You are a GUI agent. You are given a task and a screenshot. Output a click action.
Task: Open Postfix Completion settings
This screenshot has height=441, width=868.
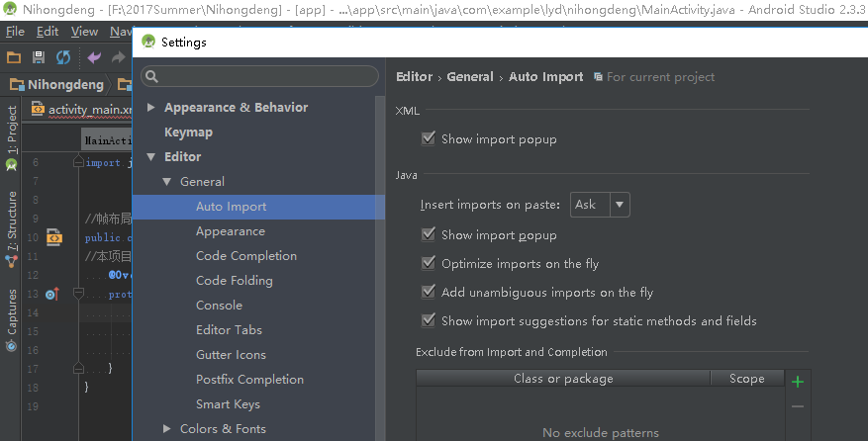click(x=249, y=380)
